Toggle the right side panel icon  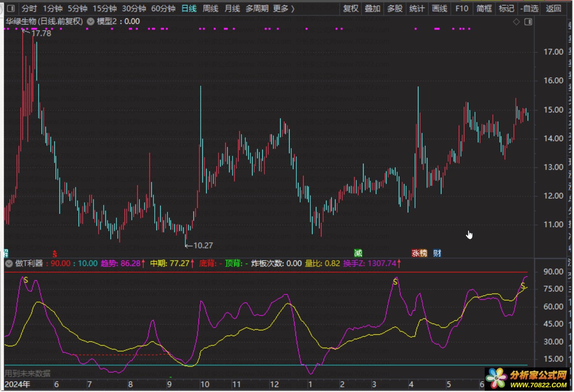click(529, 22)
